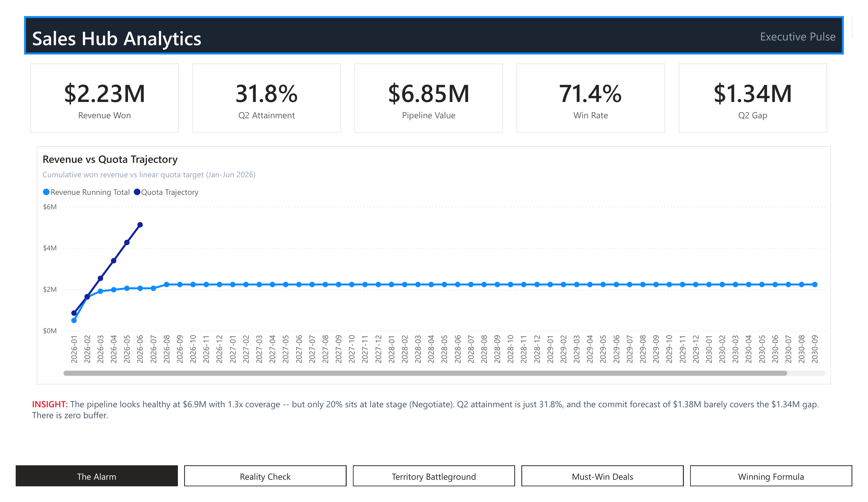Screen dimensions: 868x502
Task: Click the Q2 Gap $1.34M card
Action: click(753, 98)
